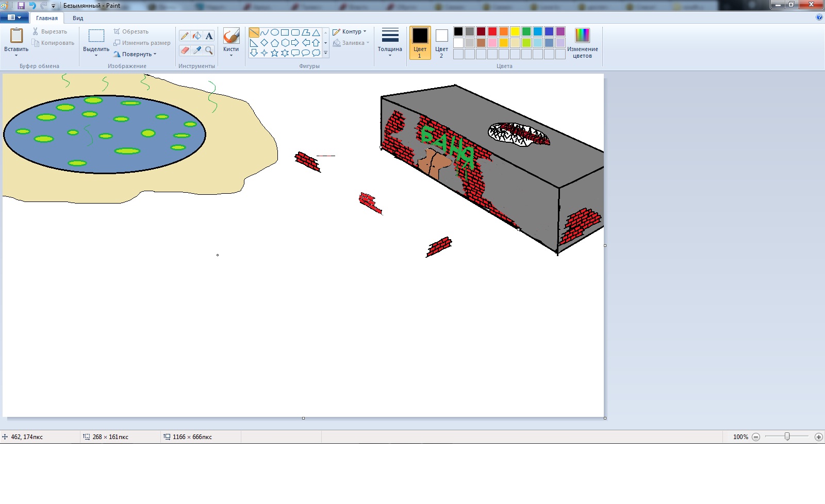Open Изменение цветов color editor
This screenshot has height=504, width=825.
[582, 43]
